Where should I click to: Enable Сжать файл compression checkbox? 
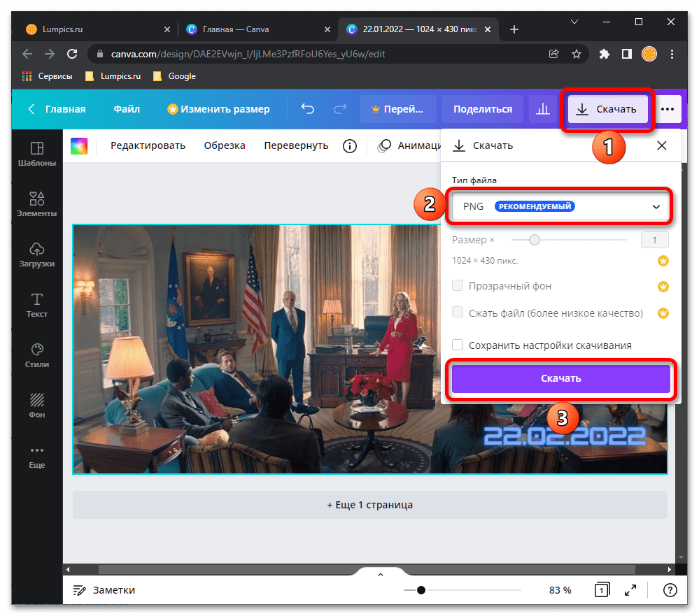coord(458,313)
